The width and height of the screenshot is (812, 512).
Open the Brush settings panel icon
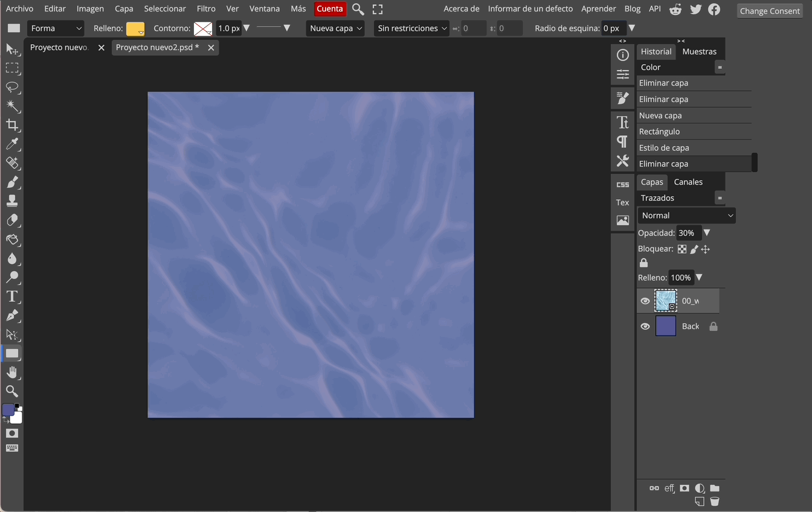click(x=623, y=98)
